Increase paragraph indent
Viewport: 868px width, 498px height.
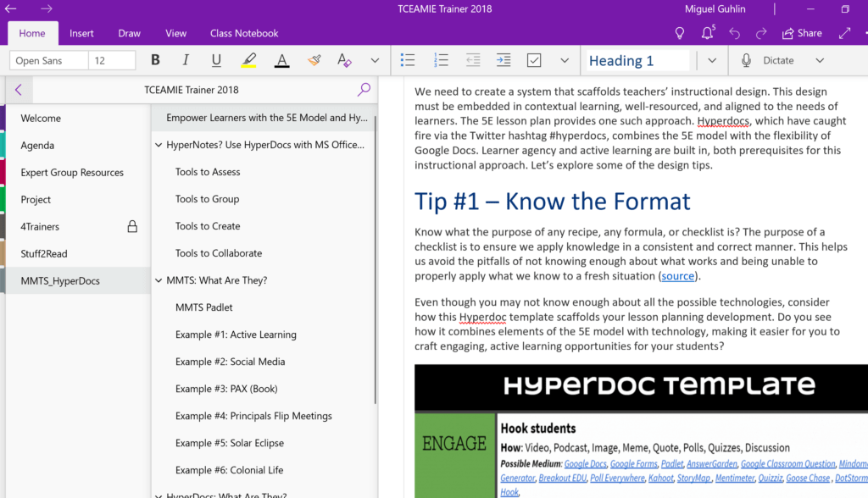504,60
